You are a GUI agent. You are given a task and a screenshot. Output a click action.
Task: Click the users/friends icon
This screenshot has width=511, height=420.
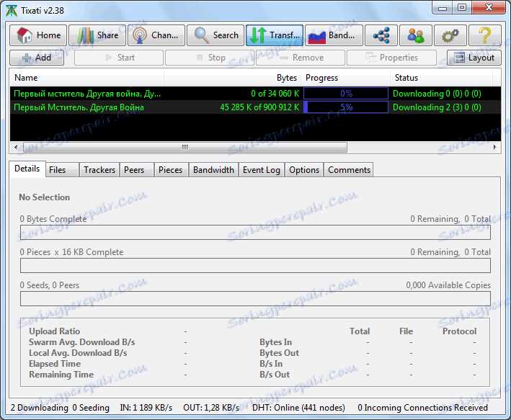pyautogui.click(x=416, y=35)
